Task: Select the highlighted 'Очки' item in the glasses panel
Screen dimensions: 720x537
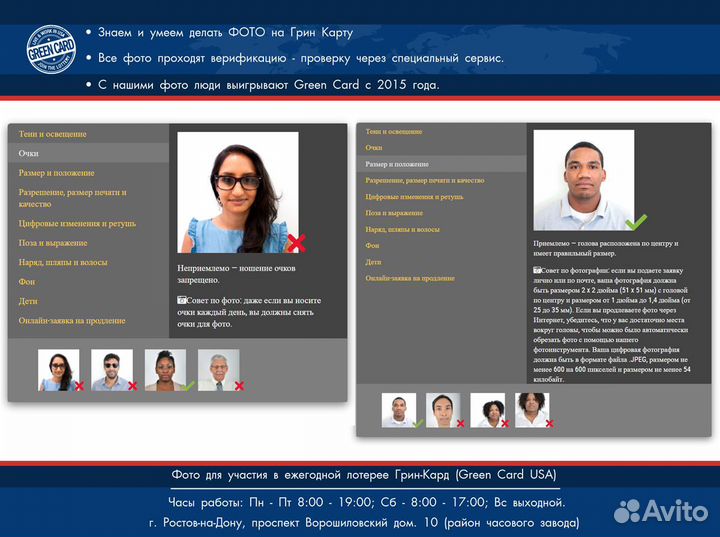Action: point(88,153)
